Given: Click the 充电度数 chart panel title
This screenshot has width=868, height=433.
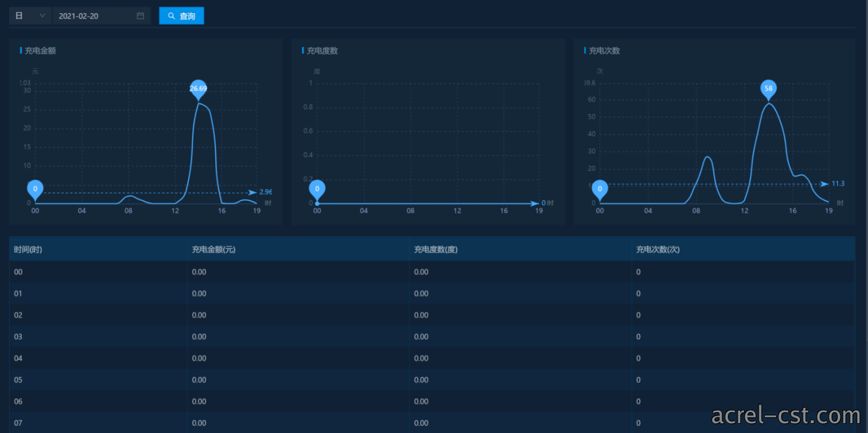Looking at the screenshot, I should tap(323, 50).
